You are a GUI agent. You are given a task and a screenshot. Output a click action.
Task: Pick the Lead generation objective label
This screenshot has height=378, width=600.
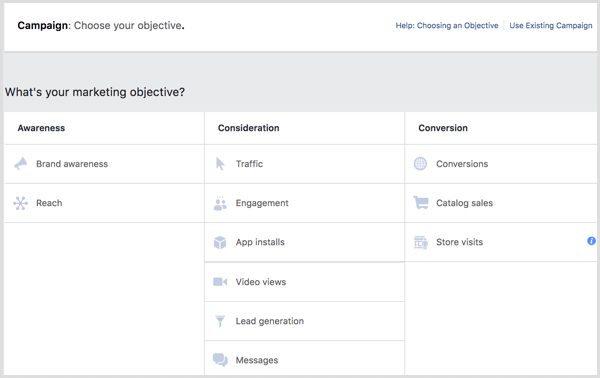(269, 321)
